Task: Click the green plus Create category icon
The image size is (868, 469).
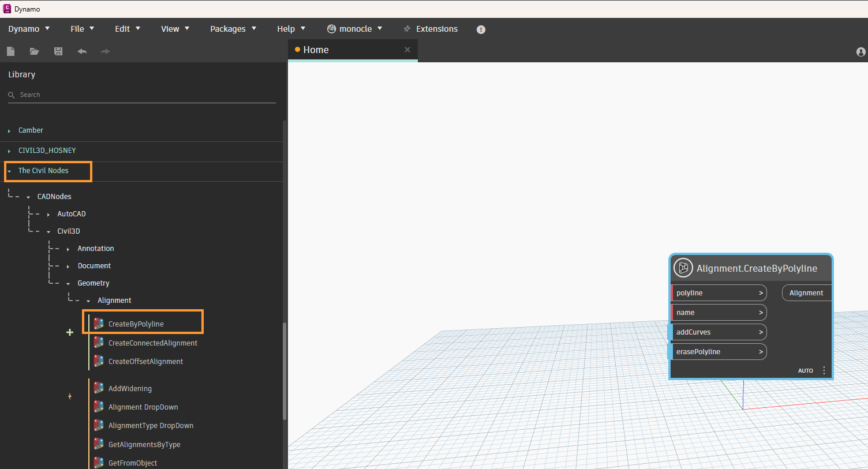Action: (70, 332)
